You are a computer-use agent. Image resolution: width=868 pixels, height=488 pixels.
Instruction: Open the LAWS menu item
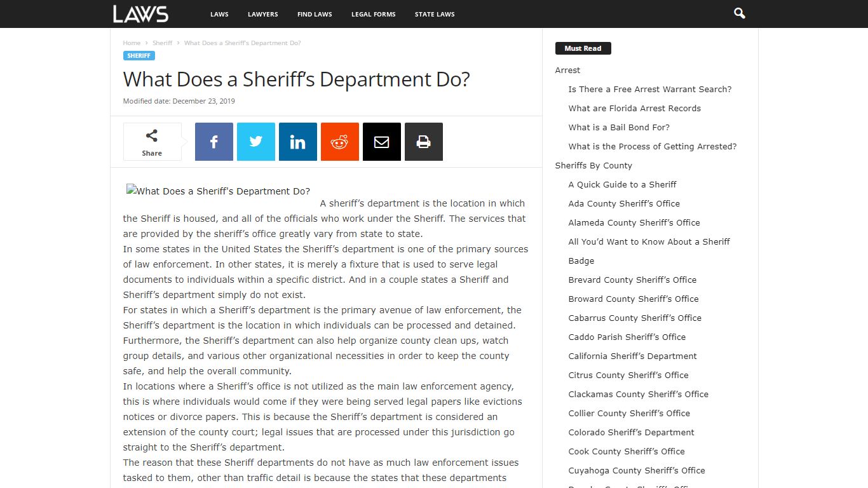(219, 14)
